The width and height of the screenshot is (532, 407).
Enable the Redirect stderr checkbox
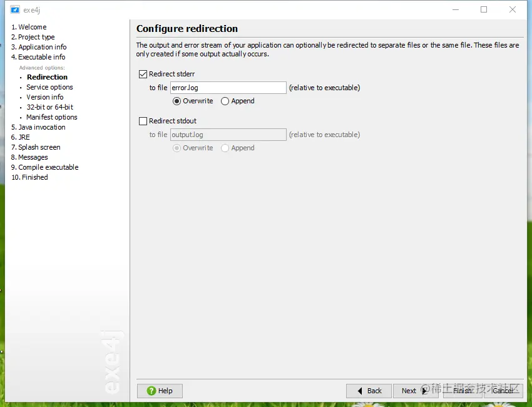[x=143, y=74]
